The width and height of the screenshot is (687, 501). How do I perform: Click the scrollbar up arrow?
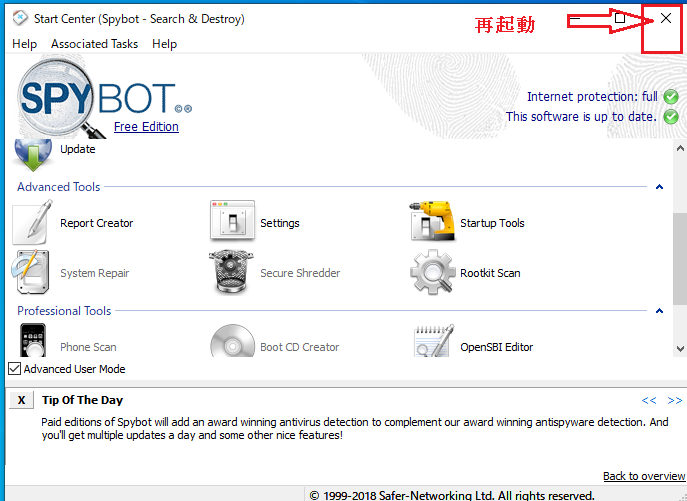tap(680, 148)
